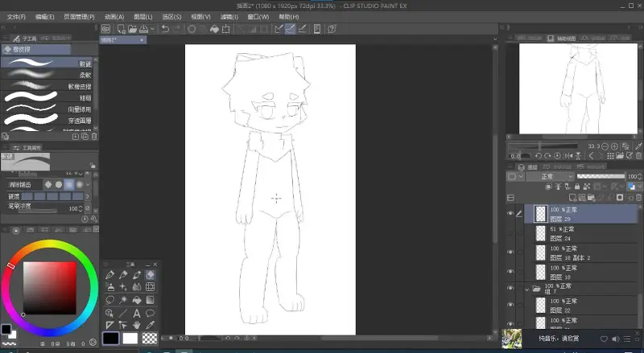644x353 pixels.
Task: Select the Gradient tool
Action: (151, 300)
